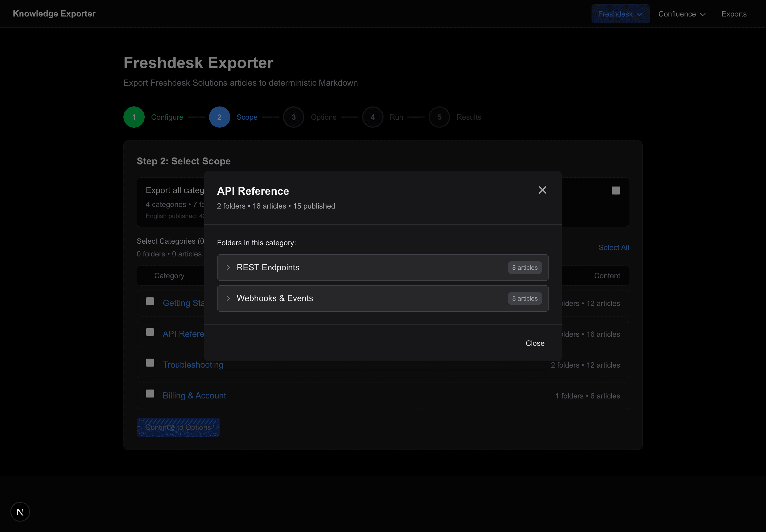Click the 'Folders in this category:' label
The image size is (766, 532).
pyautogui.click(x=256, y=243)
